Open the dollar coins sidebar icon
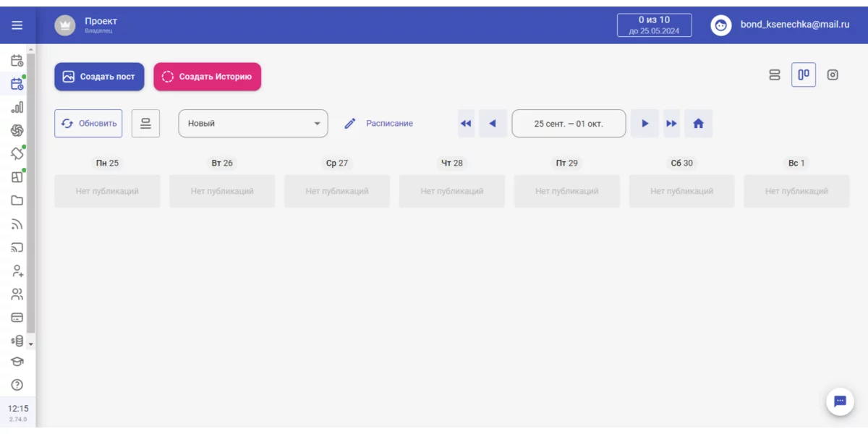This screenshot has width=868, height=434. [x=17, y=341]
